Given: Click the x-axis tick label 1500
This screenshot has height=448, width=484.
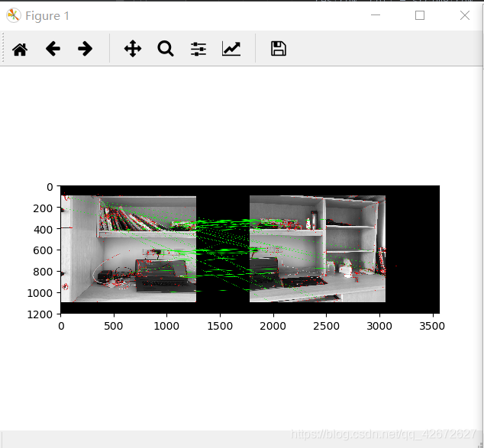Looking at the screenshot, I should click(220, 326).
